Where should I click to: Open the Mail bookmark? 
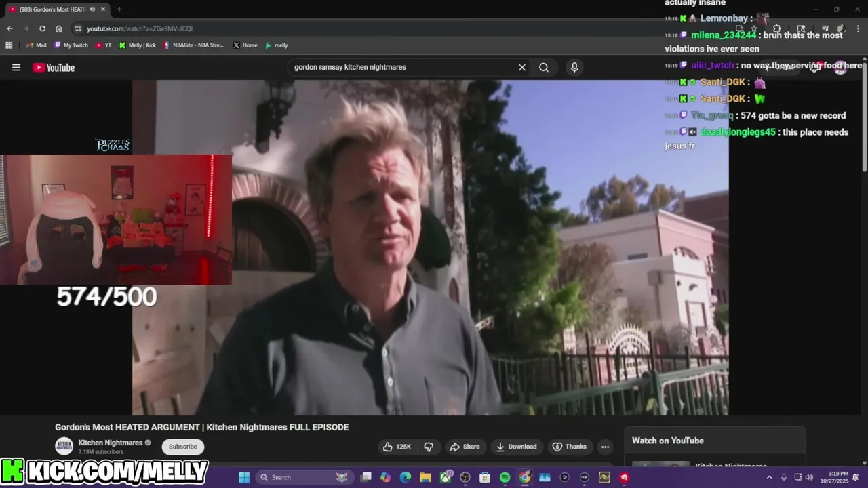coord(37,45)
